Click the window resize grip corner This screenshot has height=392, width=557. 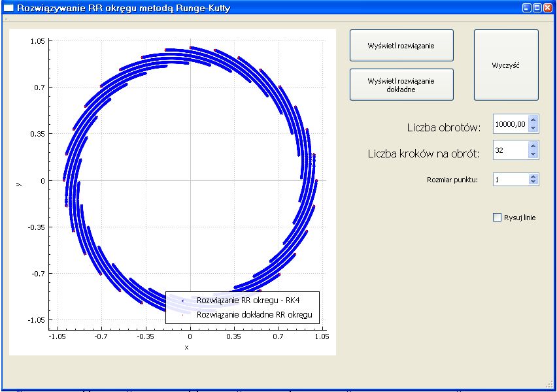(549, 384)
